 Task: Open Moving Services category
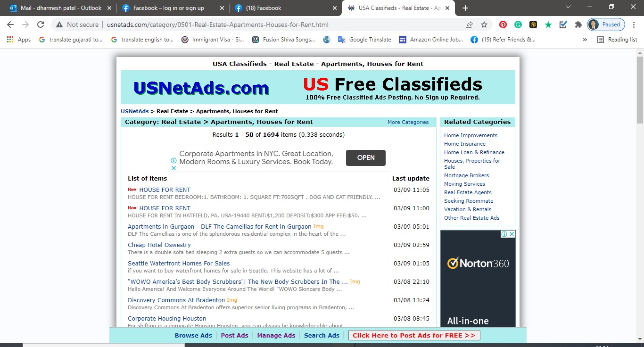click(x=464, y=184)
